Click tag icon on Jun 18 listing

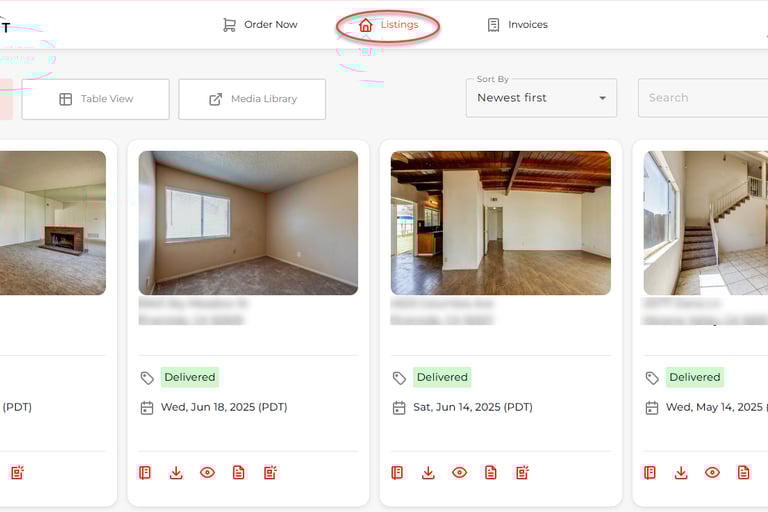pyautogui.click(x=147, y=378)
